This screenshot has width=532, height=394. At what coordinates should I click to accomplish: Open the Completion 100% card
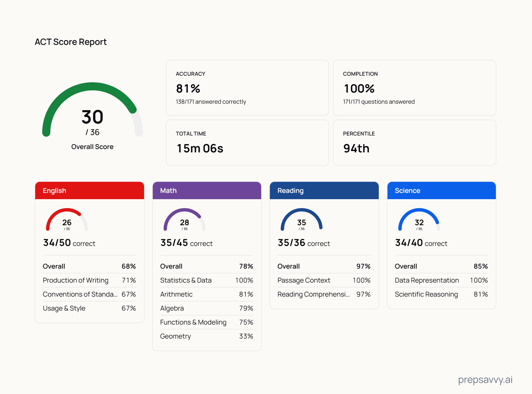[x=415, y=88]
